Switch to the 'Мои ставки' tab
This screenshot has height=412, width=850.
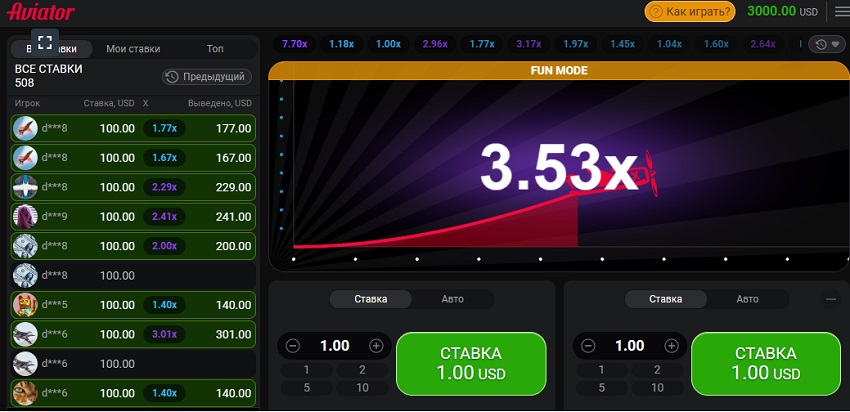(x=133, y=49)
